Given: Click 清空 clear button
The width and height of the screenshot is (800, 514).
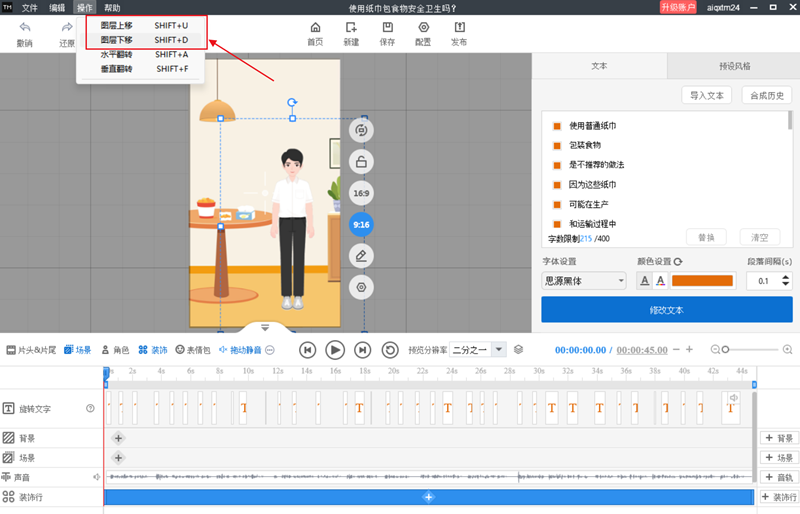Looking at the screenshot, I should [x=760, y=237].
